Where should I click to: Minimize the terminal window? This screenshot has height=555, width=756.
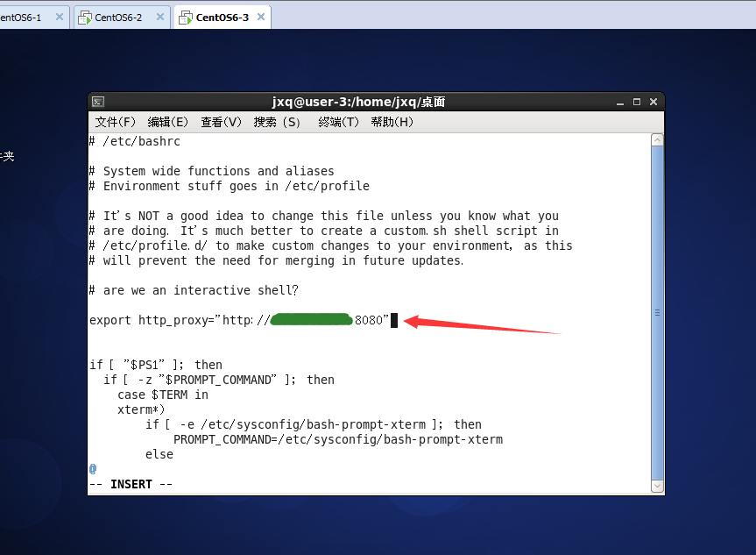(x=620, y=103)
